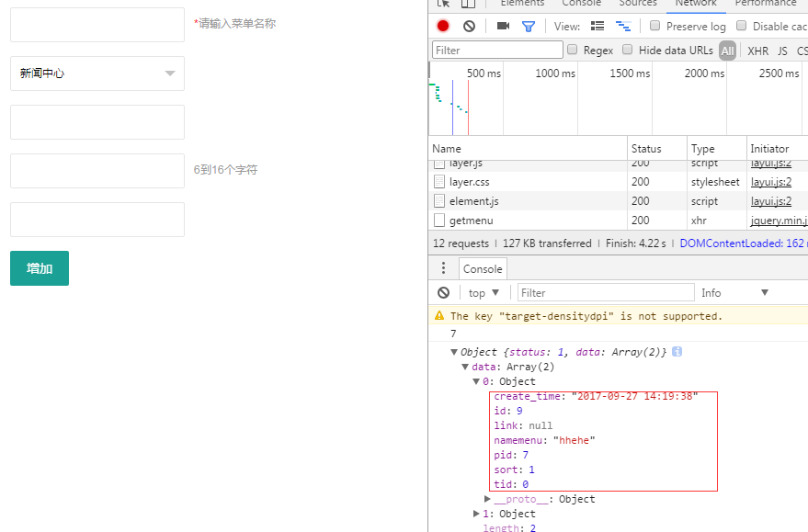Clear the console output
808x532 pixels.
444,292
